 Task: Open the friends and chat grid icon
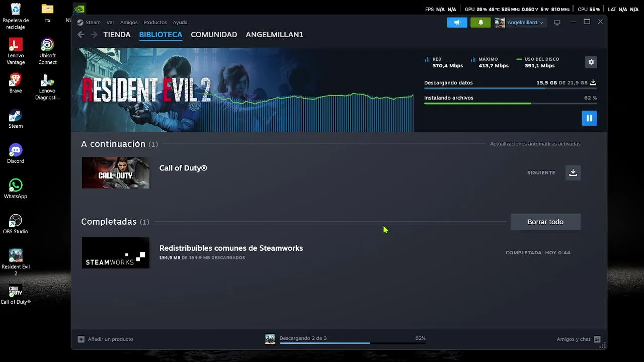(x=597, y=339)
